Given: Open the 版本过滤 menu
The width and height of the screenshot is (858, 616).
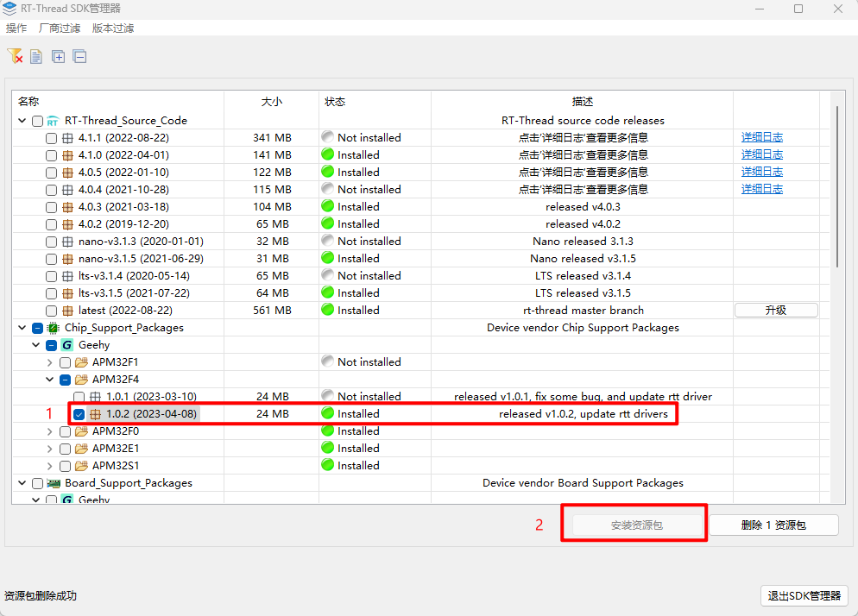Looking at the screenshot, I should 113,28.
